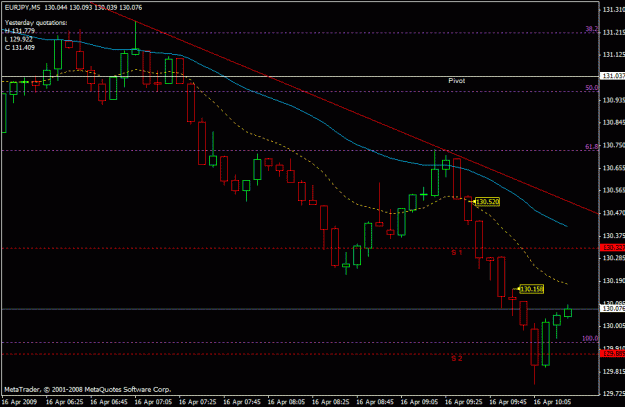Select the 'S 1' support label
Viewport: 625px width, 407px height.
[x=457, y=252]
